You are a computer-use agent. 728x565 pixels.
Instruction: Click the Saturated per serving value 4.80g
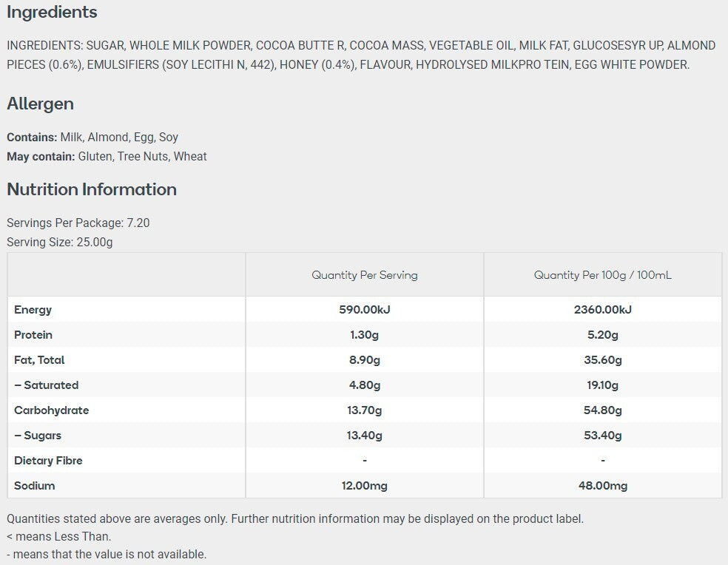tap(365, 385)
